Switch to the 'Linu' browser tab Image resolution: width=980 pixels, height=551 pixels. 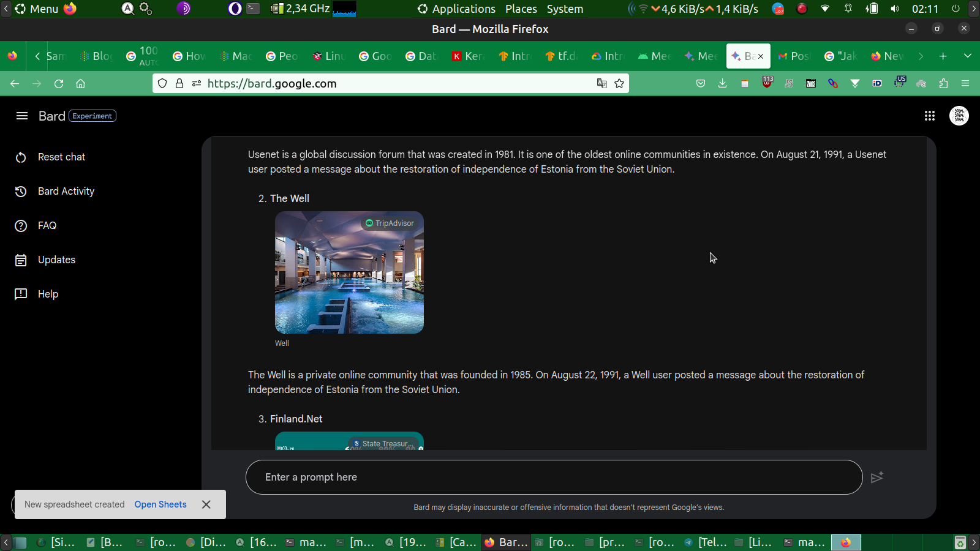click(330, 56)
